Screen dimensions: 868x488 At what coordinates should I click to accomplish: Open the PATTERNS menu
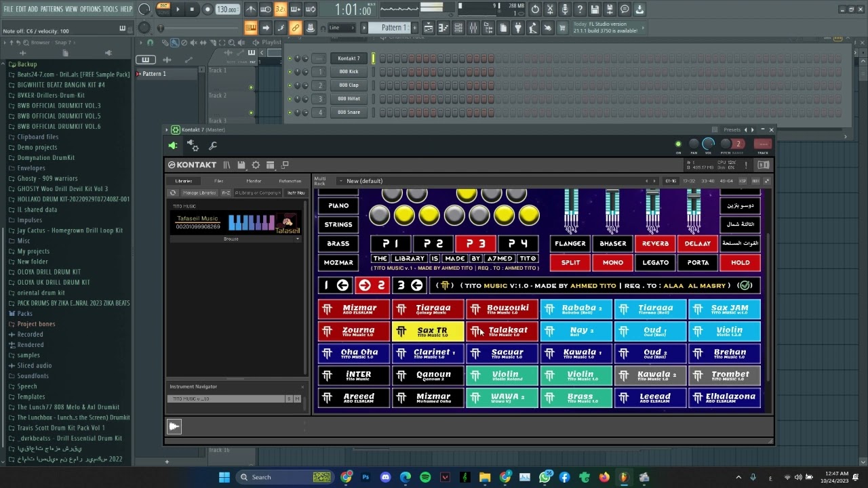pyautogui.click(x=52, y=9)
